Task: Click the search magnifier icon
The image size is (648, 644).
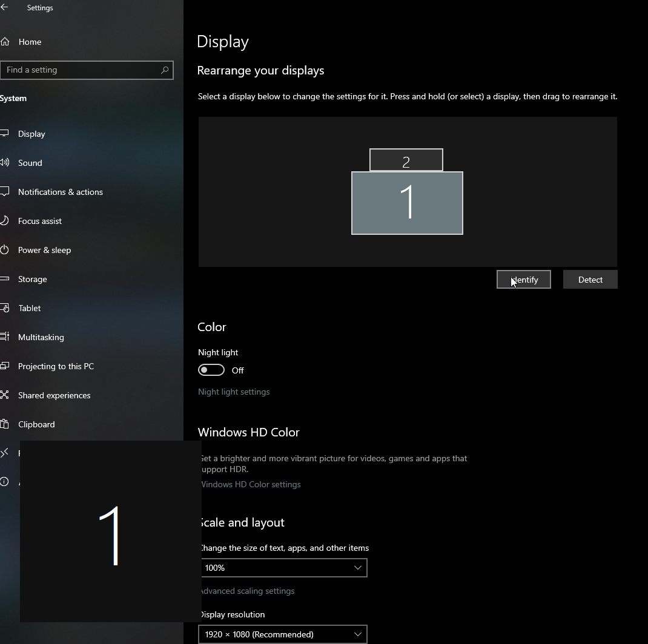Action: 165,70
